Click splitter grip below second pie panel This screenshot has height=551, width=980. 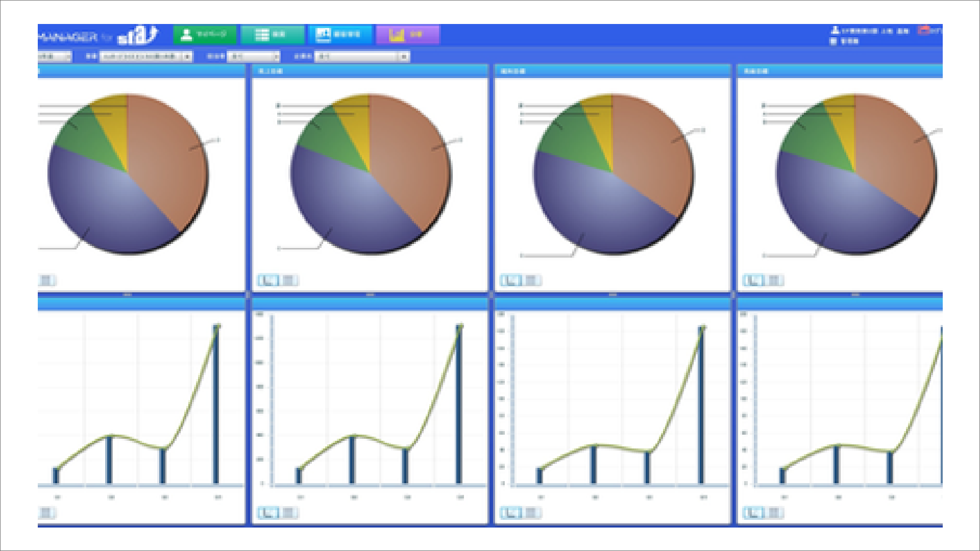point(370,294)
